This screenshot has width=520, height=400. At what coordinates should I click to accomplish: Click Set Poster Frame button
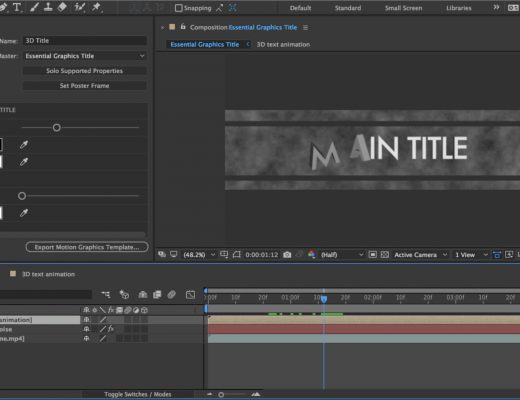(84, 86)
